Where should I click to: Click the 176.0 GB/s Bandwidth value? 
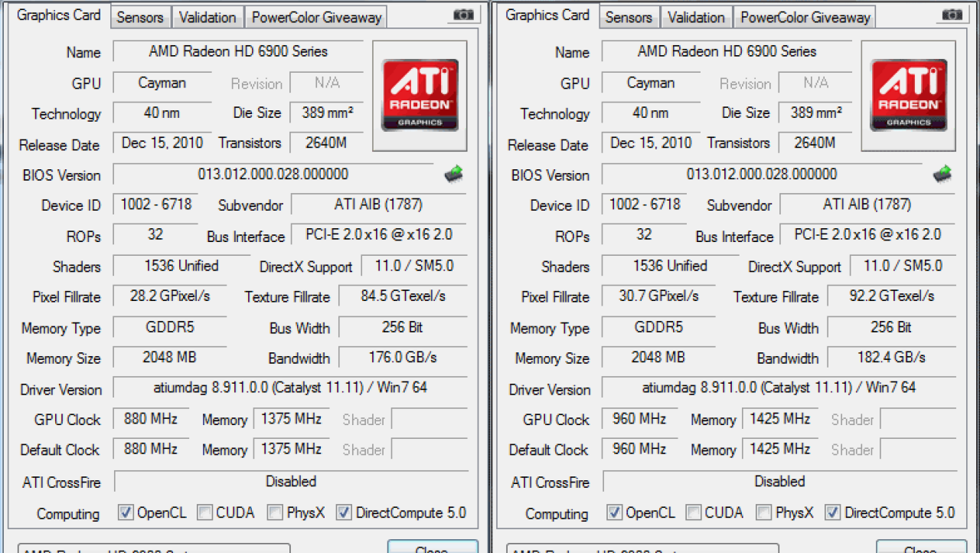pos(403,357)
